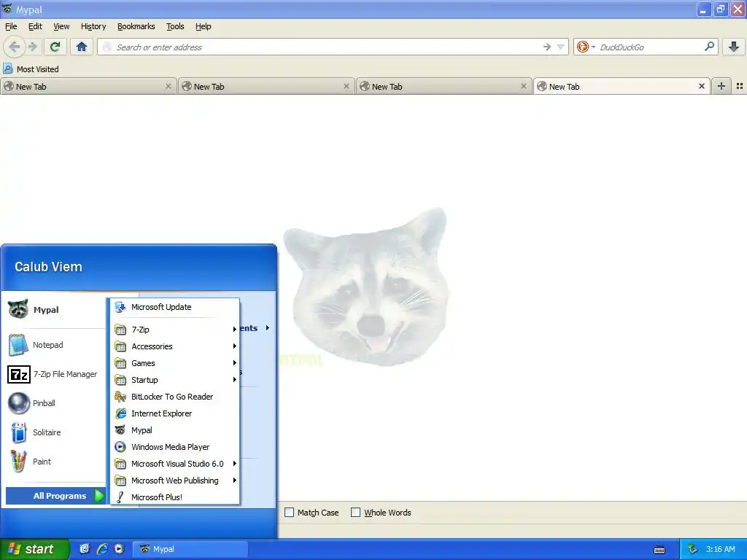
Task: Close the third New Tab
Action: [524, 86]
